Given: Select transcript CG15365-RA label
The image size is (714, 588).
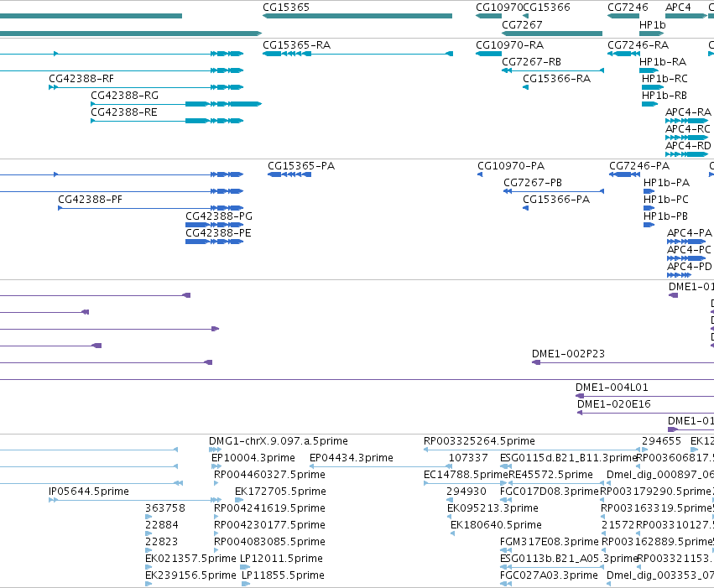Looking at the screenshot, I should point(296,45).
